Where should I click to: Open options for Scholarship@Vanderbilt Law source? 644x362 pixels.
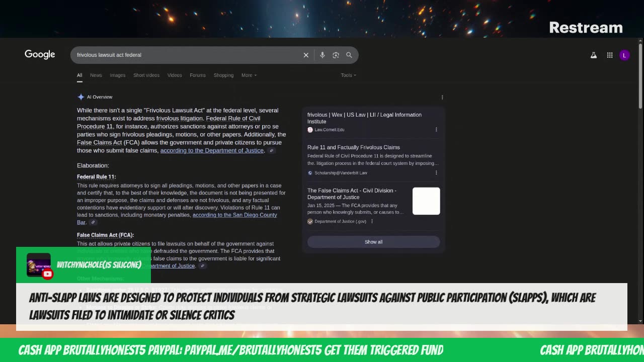436,173
